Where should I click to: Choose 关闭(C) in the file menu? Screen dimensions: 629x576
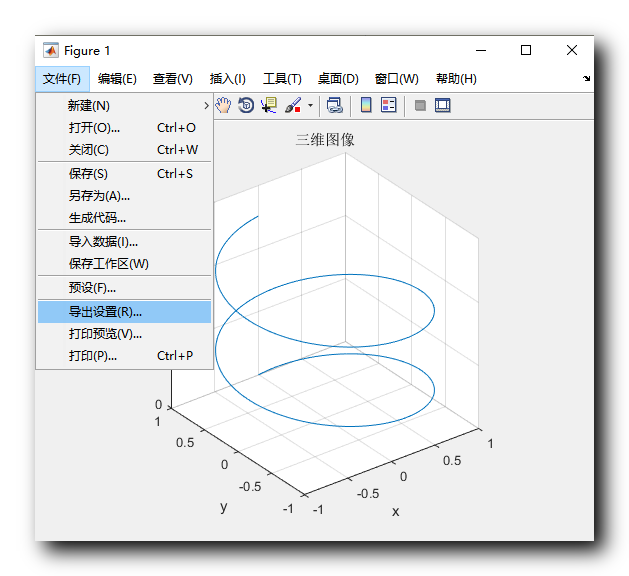click(124, 150)
